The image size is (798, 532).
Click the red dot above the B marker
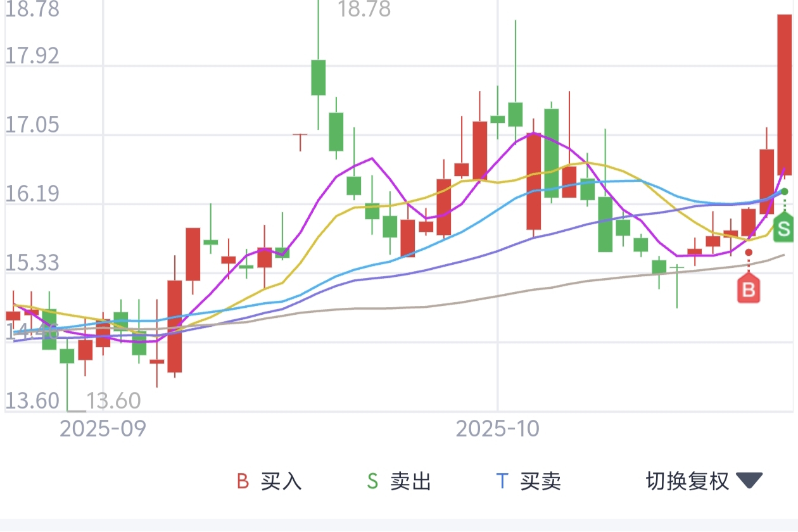[749, 252]
